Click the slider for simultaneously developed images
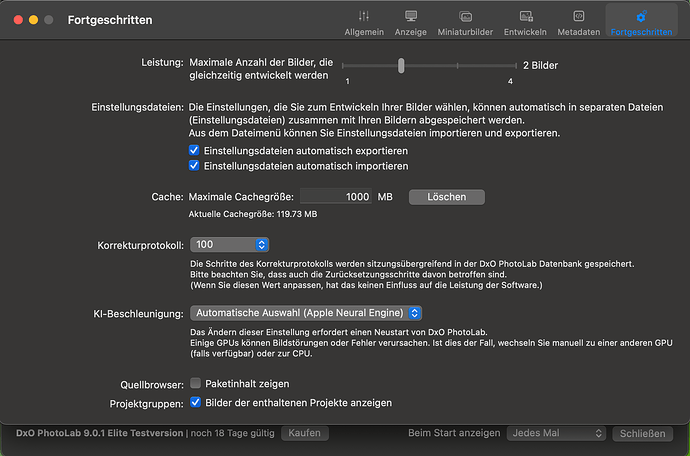 tap(401, 65)
